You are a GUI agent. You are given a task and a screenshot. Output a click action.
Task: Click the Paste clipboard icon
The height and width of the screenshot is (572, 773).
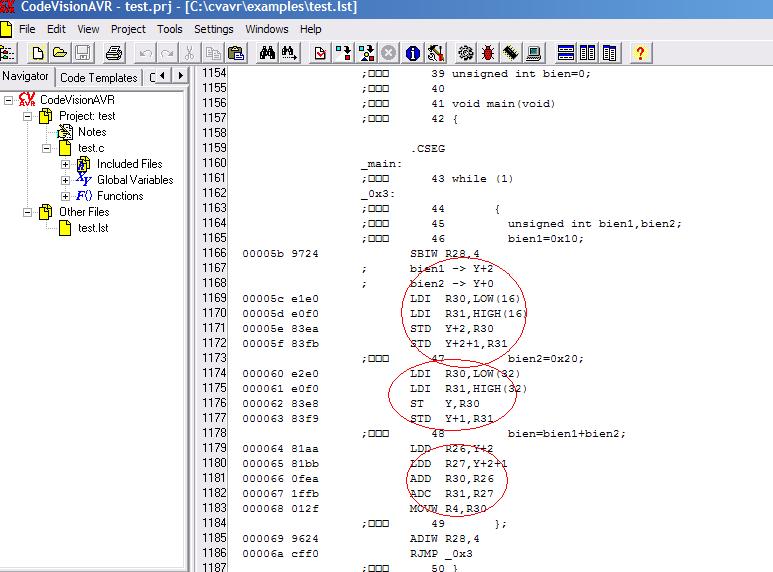[x=236, y=53]
